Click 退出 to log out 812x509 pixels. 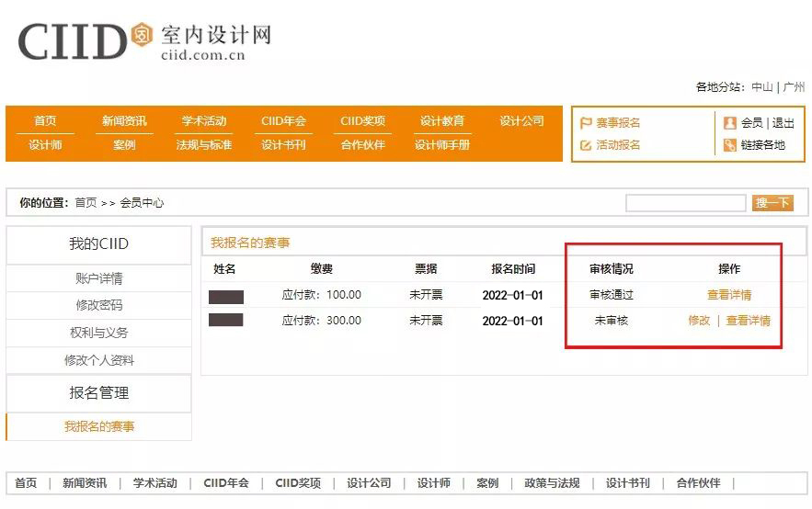[x=783, y=122]
